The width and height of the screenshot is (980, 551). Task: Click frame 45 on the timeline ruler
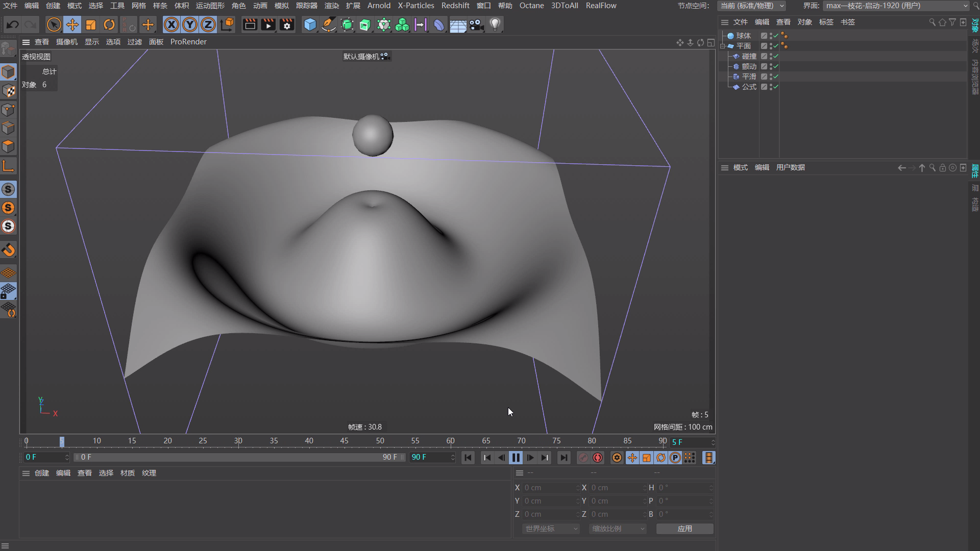(x=345, y=441)
